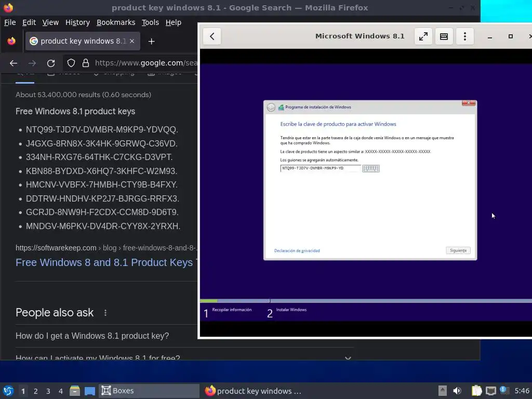Click the 'Free Windows 8.1 product keys' heading
The image size is (532, 399).
pyautogui.click(x=75, y=111)
